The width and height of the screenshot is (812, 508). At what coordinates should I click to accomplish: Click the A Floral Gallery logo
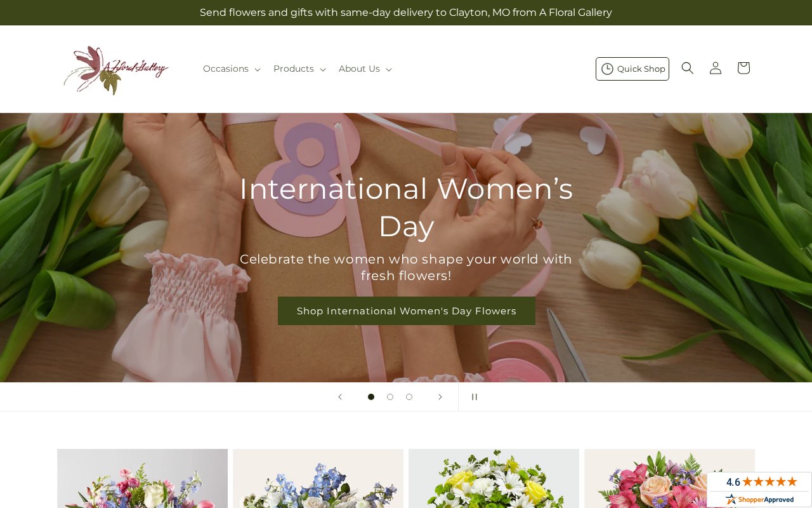click(116, 70)
